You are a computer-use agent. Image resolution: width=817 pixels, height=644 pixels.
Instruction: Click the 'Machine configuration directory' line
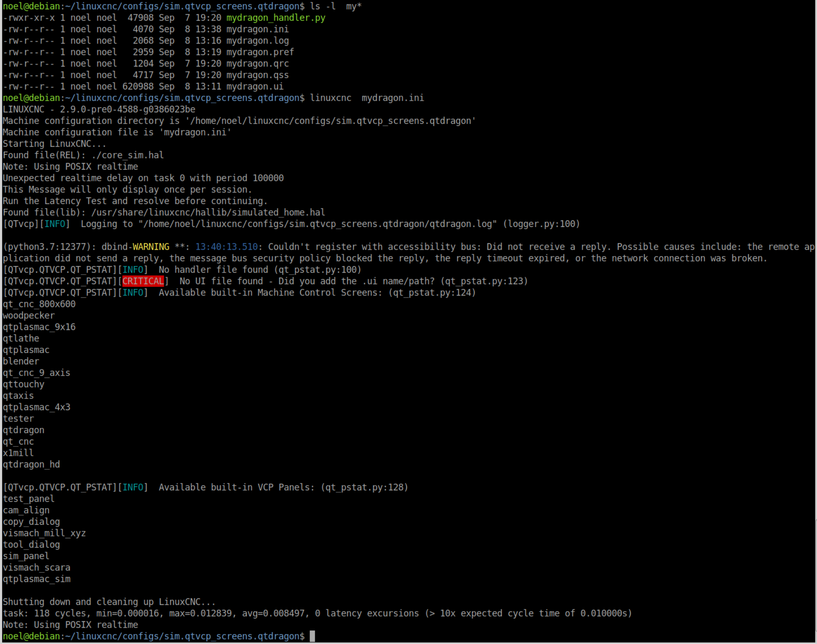point(239,121)
